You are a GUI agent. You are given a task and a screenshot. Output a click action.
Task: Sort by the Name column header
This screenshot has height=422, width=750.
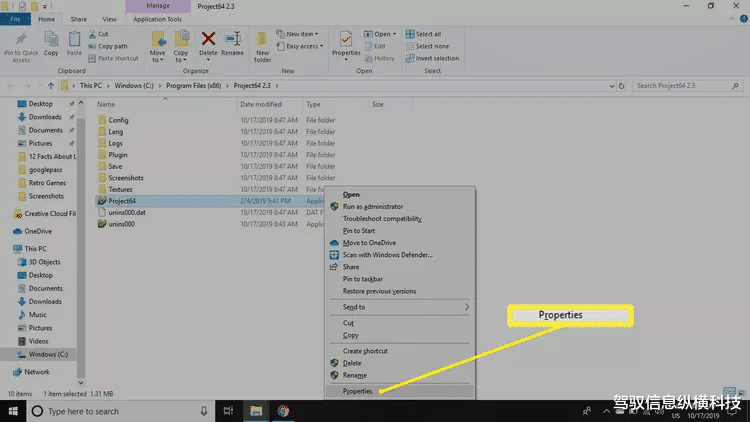click(x=106, y=104)
